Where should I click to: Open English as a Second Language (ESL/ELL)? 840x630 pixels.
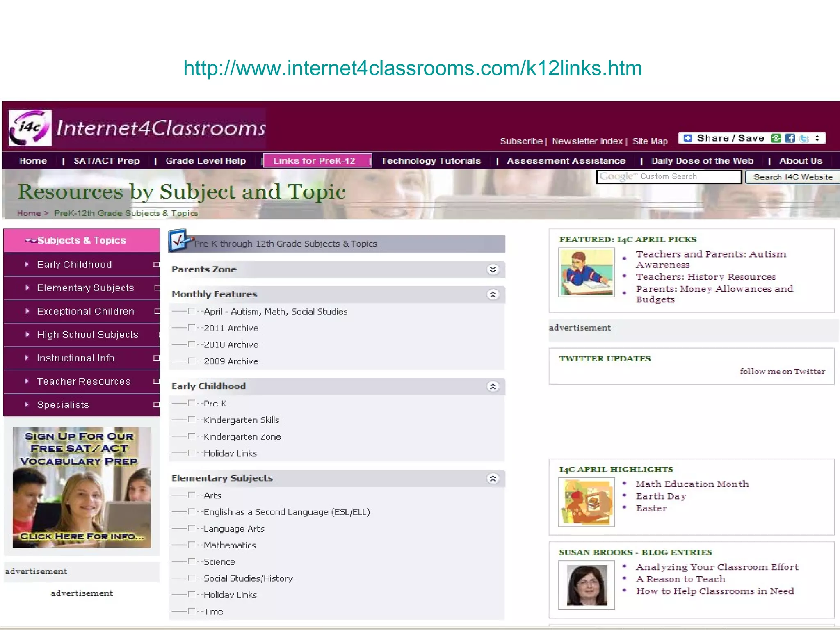click(x=287, y=512)
